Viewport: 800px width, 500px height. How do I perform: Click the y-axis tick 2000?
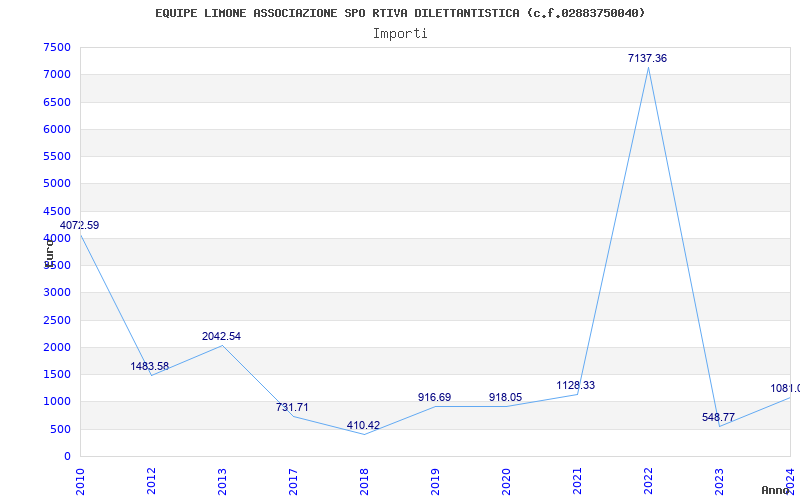(x=57, y=347)
